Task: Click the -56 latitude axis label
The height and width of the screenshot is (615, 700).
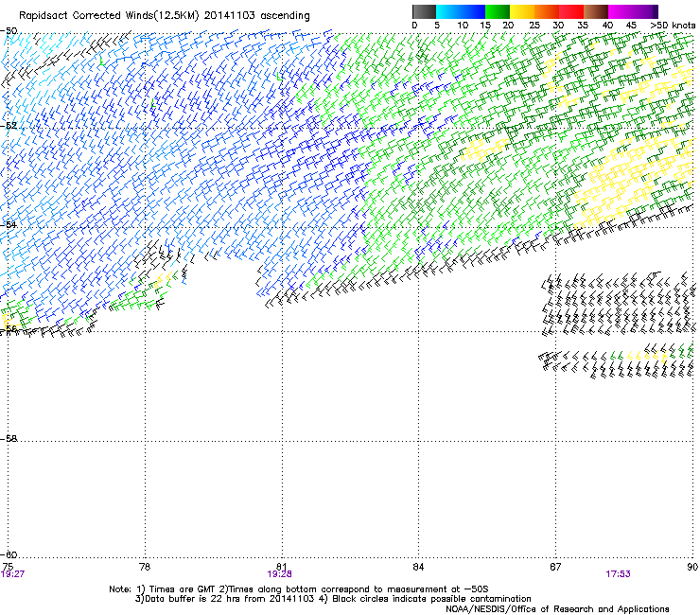Action: [x=9, y=328]
